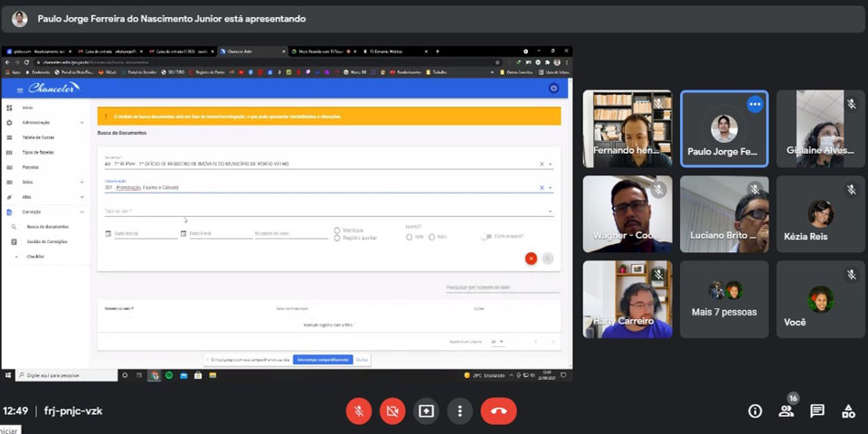The image size is (868, 434).
Task: Open the chat panel icon
Action: (817, 410)
